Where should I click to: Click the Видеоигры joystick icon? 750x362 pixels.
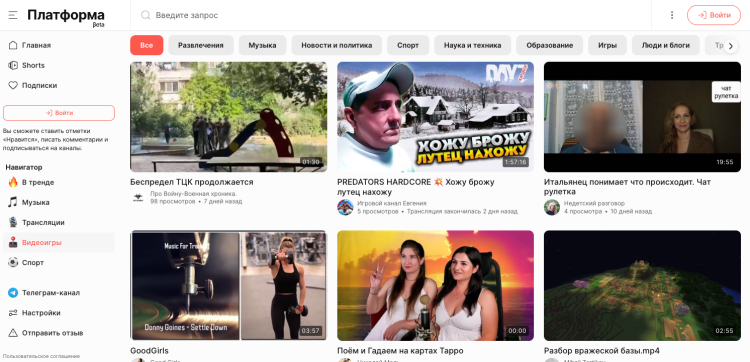(x=13, y=242)
